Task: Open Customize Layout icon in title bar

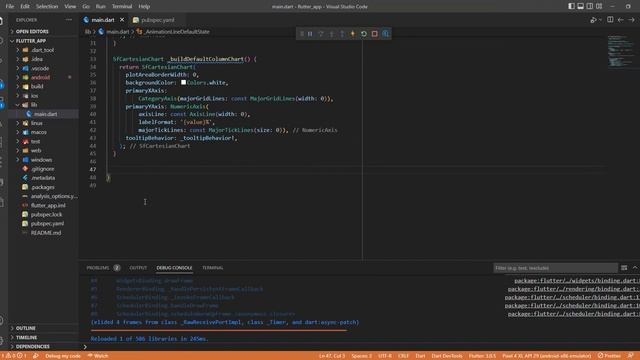Action: [599, 6]
